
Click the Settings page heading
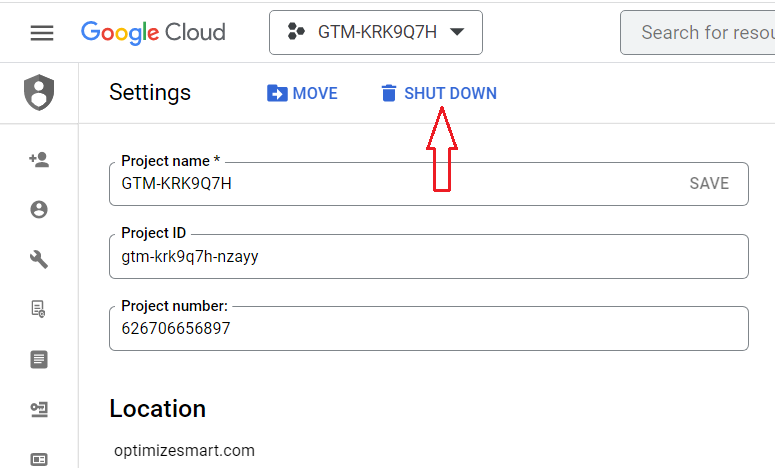[x=150, y=93]
